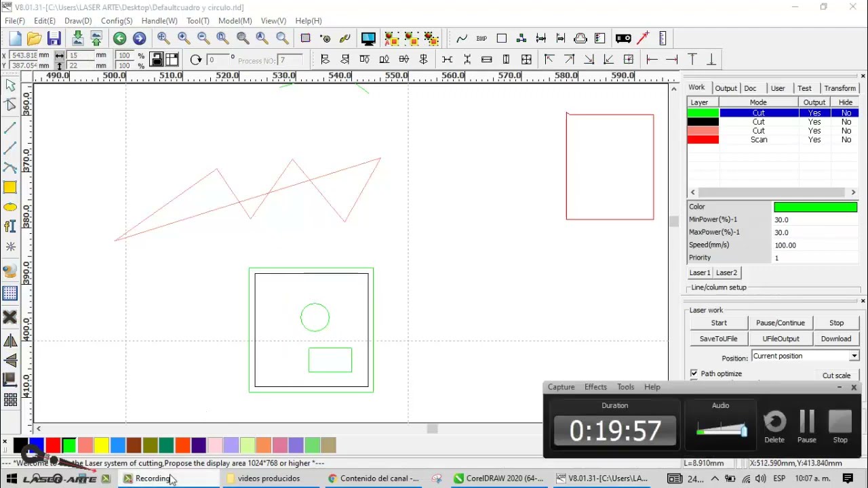Image resolution: width=868 pixels, height=488 pixels.
Task: Pick the yellow color in bottom palette
Action: coord(101,445)
